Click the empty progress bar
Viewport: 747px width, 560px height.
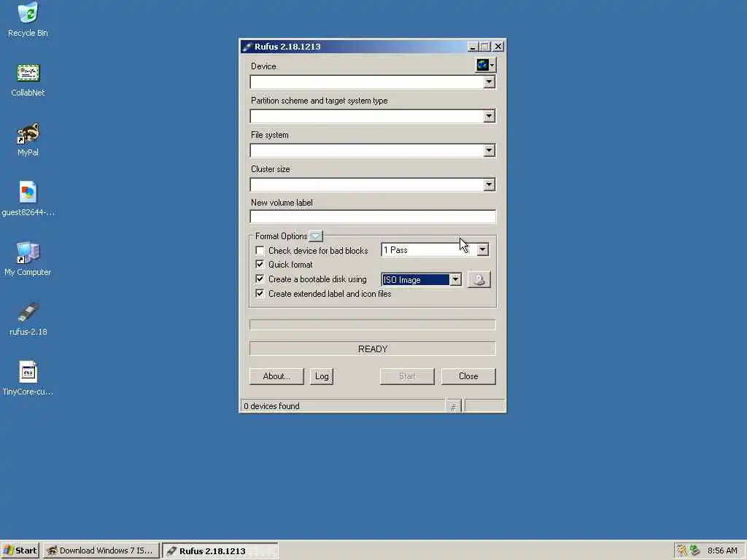coord(373,324)
